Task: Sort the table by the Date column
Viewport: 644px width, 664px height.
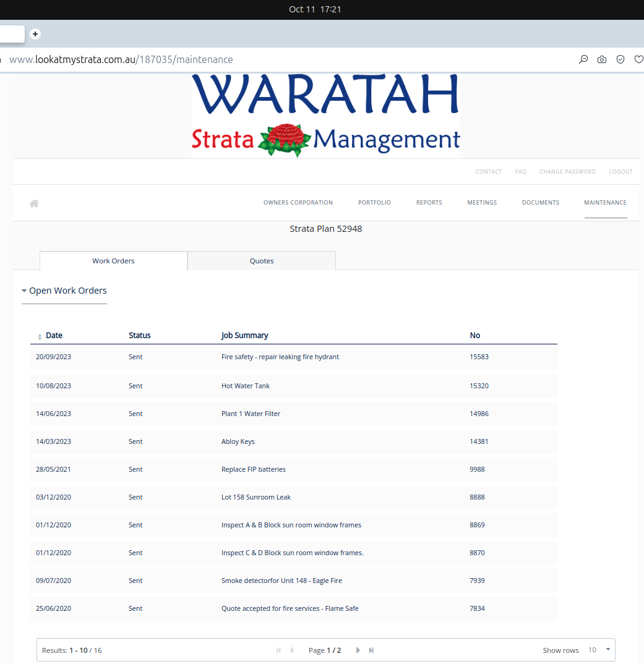Action: click(x=53, y=336)
